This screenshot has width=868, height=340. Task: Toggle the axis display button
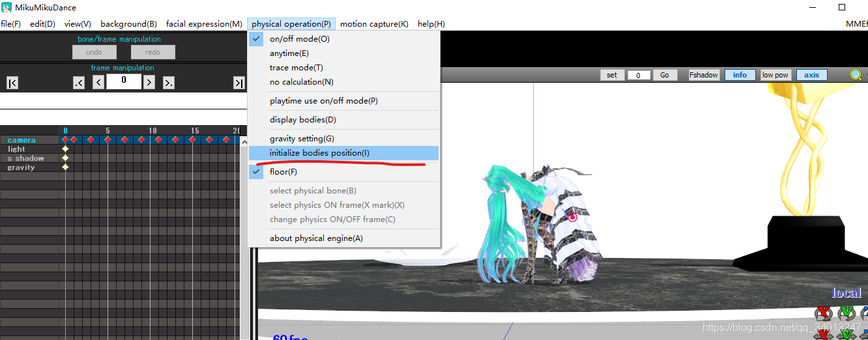(x=811, y=75)
